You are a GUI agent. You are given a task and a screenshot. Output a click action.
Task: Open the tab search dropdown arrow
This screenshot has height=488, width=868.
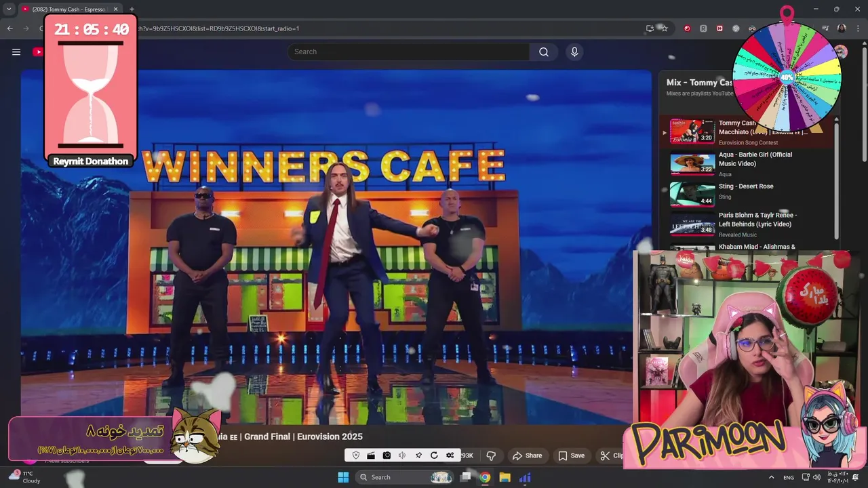pos(9,9)
